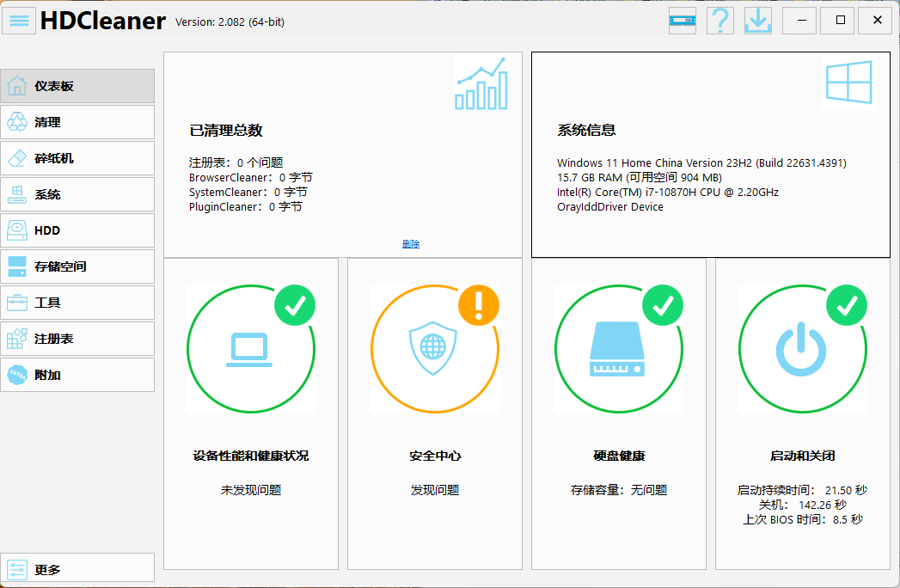Screen dimensions: 900x588
Task: Open the 注册表 registry cleaner
Action: [x=77, y=339]
